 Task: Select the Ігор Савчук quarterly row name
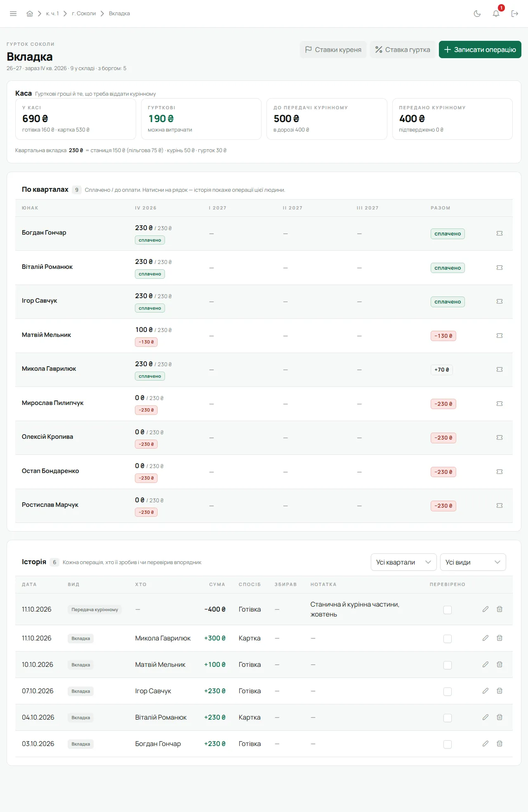[x=40, y=301]
